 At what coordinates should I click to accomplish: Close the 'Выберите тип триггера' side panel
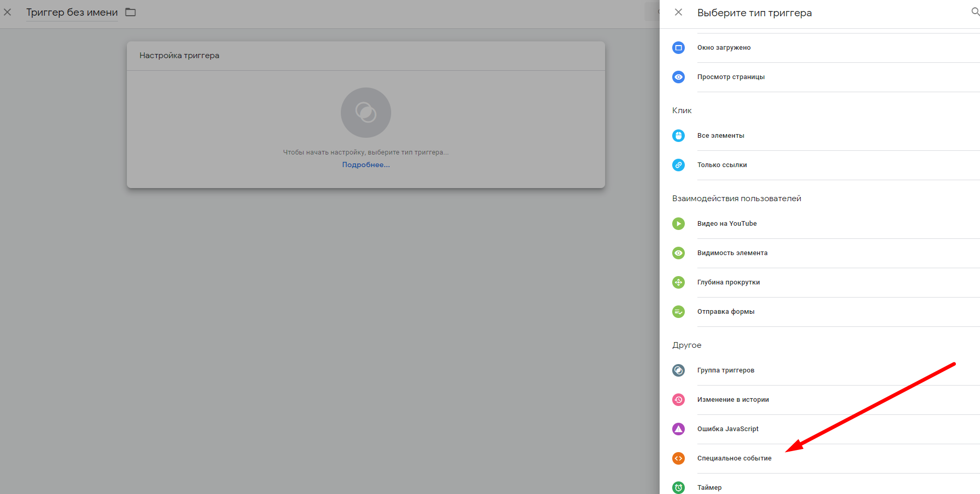tap(679, 12)
